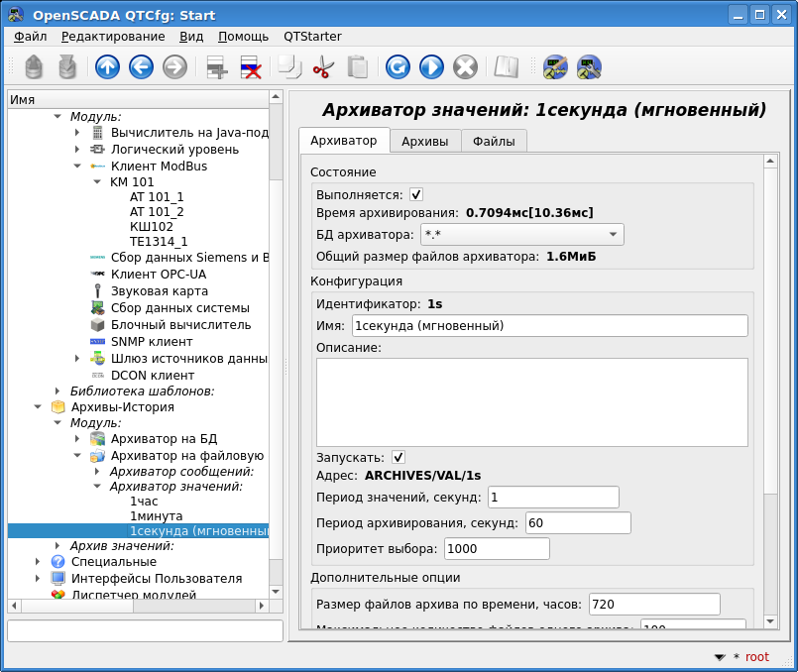798x672 pixels.
Task: Click the root user label in status bar
Action: tap(756, 657)
